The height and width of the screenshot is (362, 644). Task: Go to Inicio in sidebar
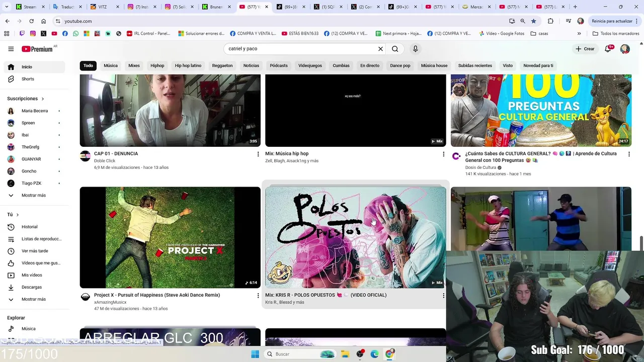point(34,67)
